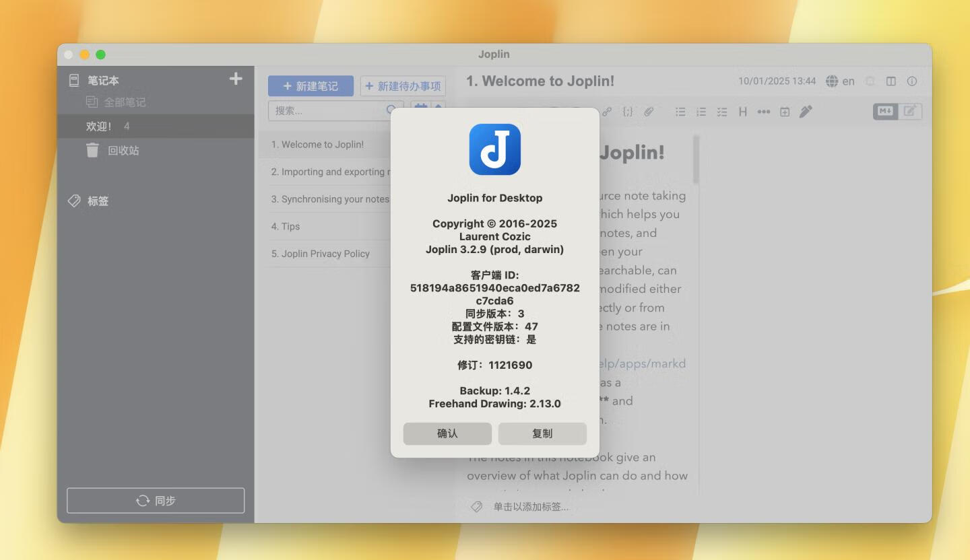The image size is (970, 560).
Task: Open Freehand Drawing pencil icon
Action: coord(806,112)
